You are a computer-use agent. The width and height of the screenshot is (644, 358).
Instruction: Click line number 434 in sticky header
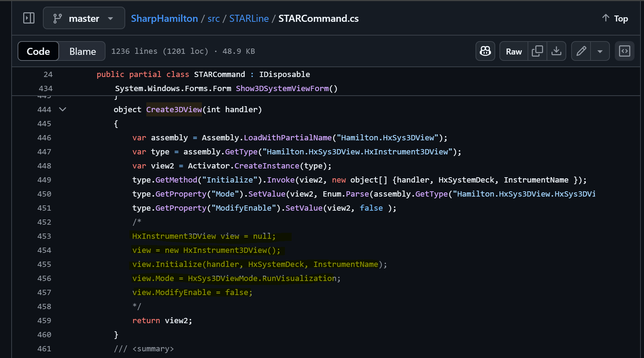point(46,88)
